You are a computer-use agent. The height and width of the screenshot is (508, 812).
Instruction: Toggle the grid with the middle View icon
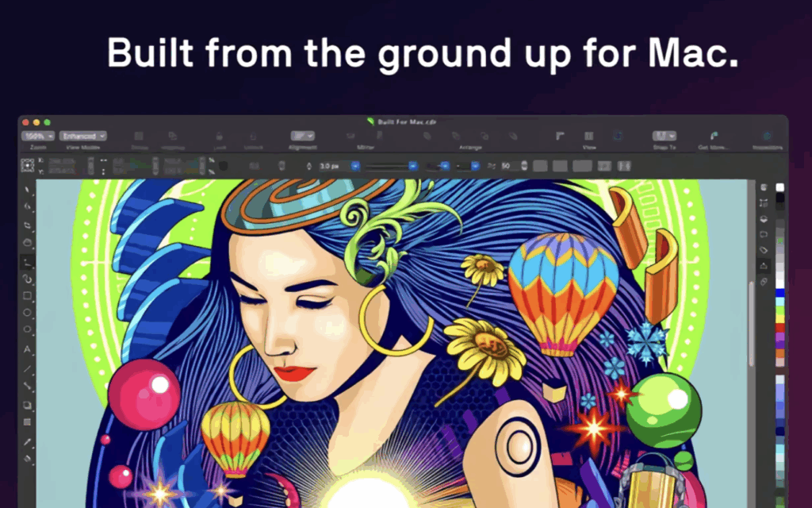(589, 136)
